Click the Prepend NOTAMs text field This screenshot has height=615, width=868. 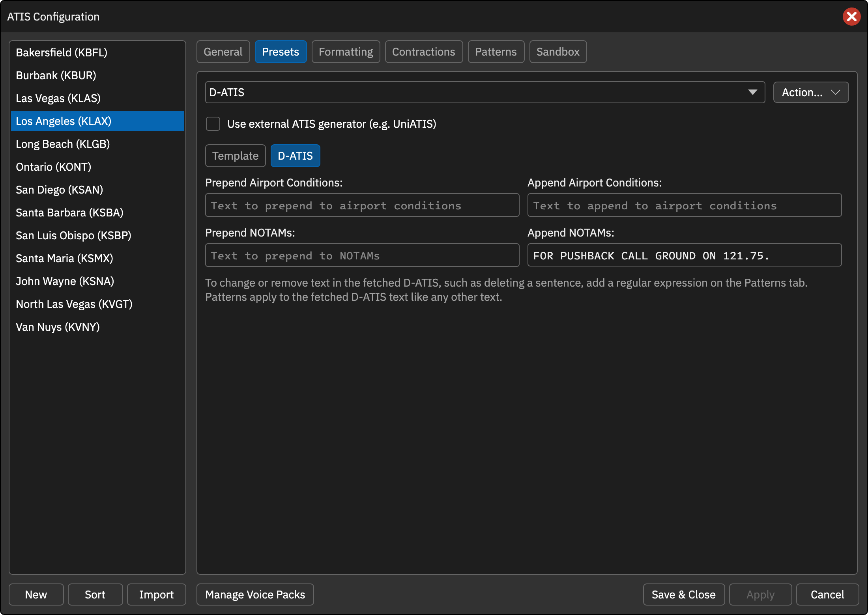(x=362, y=255)
